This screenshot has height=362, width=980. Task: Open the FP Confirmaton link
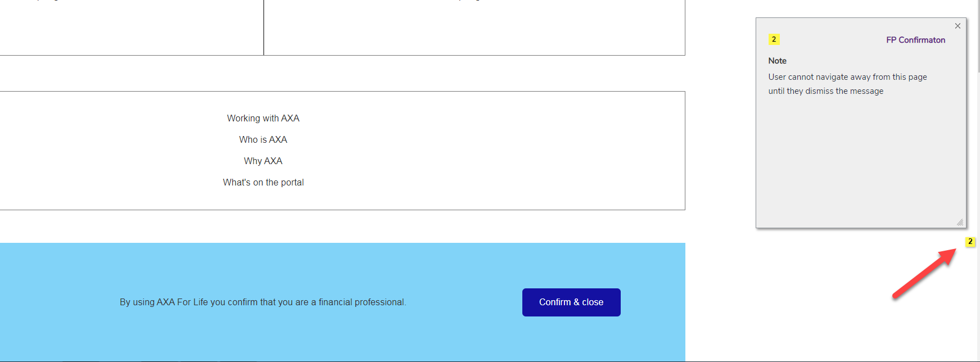915,40
